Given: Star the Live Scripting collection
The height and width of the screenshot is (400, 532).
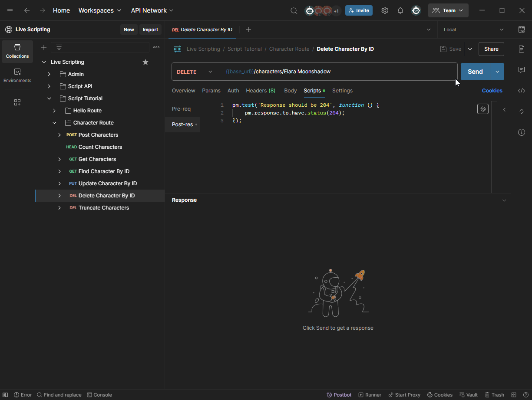Looking at the screenshot, I should (145, 62).
